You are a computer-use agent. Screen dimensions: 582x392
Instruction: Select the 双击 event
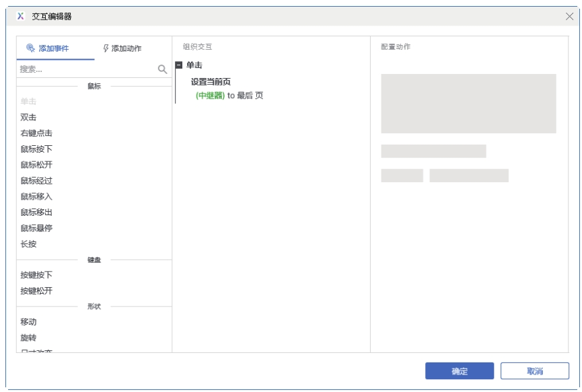click(29, 117)
